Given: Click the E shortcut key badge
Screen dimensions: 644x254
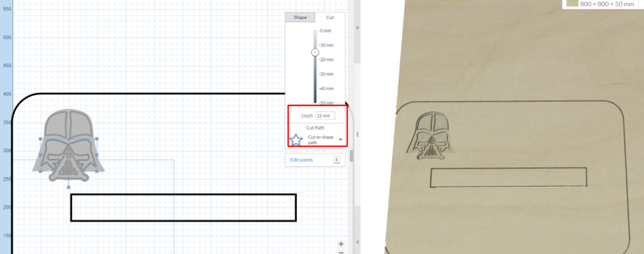Looking at the screenshot, I should click(337, 160).
